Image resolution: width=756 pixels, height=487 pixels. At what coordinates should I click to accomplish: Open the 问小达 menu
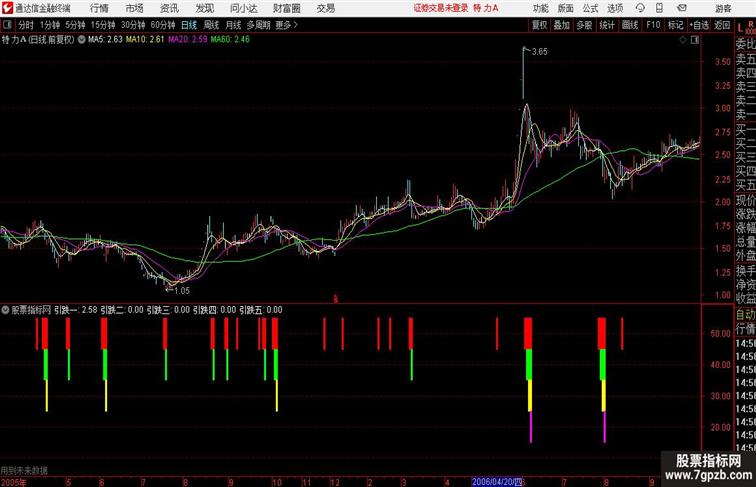[243, 8]
